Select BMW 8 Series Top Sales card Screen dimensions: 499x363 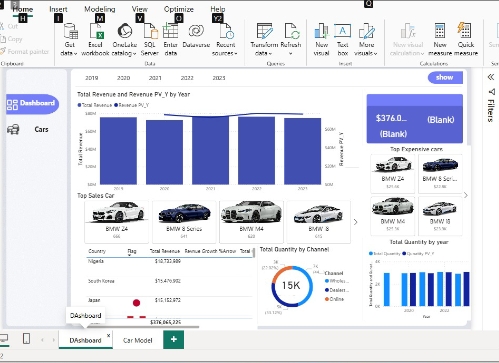tap(184, 222)
